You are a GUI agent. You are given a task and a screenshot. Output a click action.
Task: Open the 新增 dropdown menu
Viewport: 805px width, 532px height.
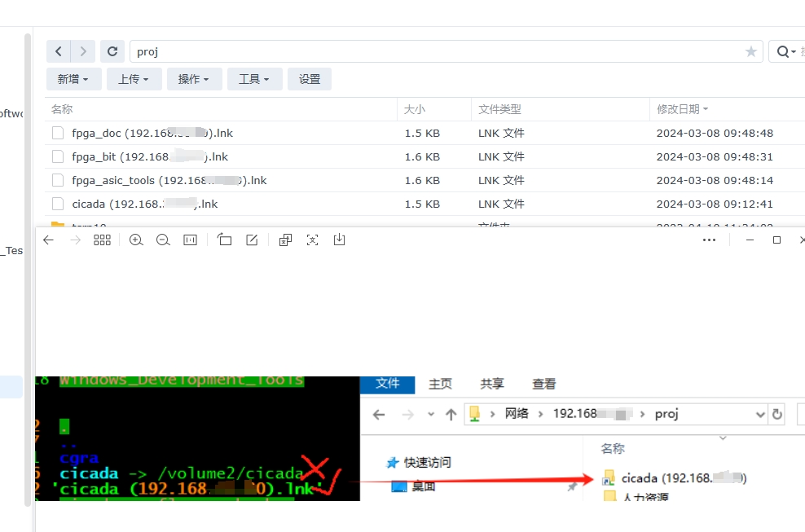point(73,79)
